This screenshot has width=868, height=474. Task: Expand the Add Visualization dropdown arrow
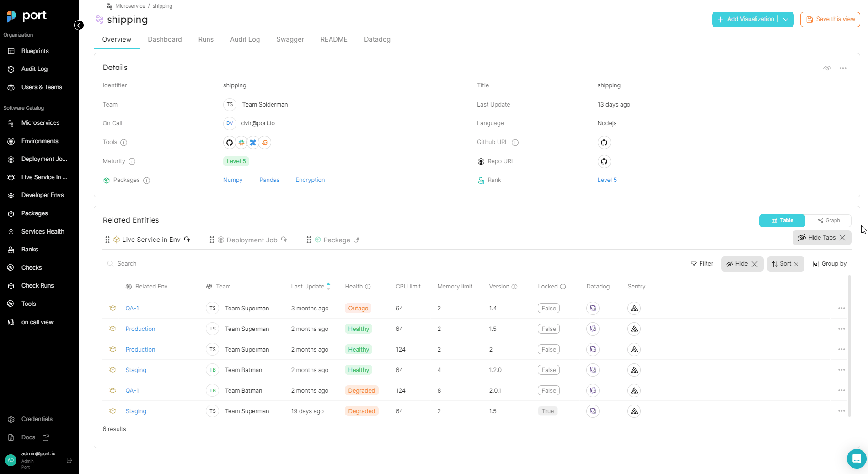[x=786, y=19]
